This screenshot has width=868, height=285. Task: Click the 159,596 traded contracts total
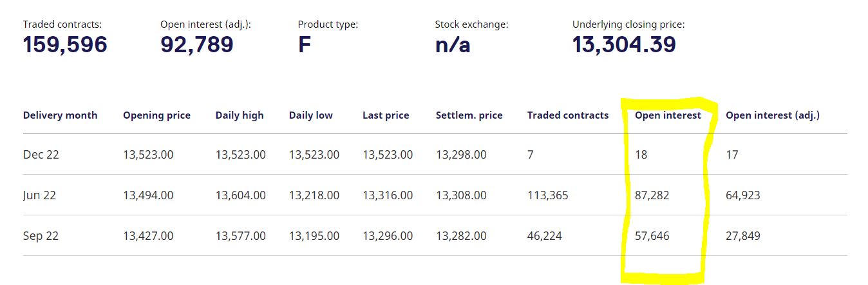point(65,44)
